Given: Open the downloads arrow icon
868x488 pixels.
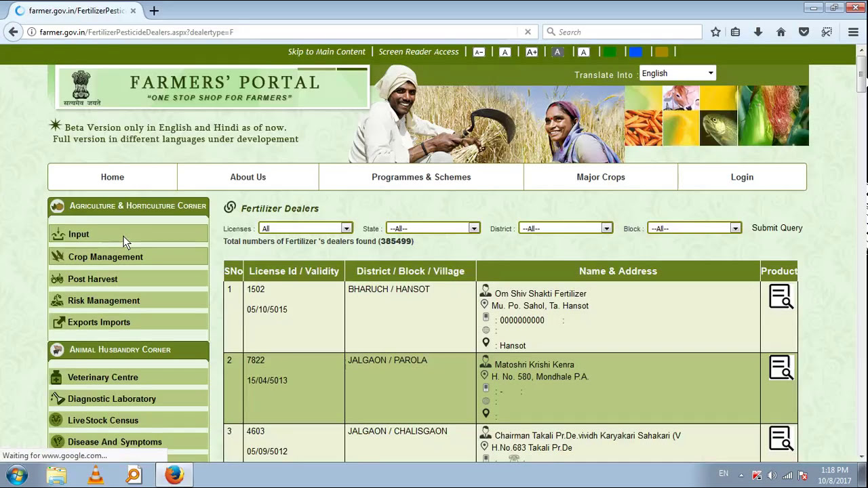Looking at the screenshot, I should [758, 32].
